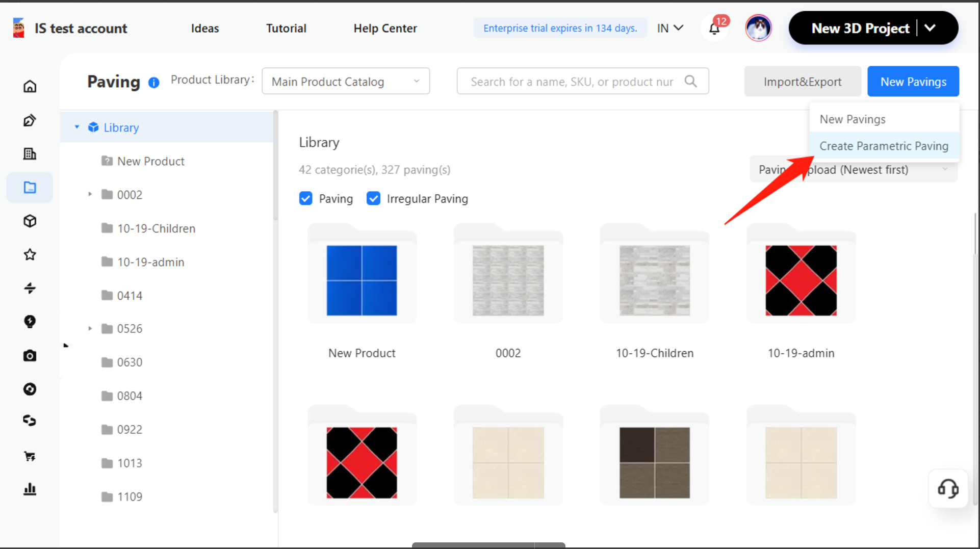Select the 3D cube icon in sidebar
The image size is (980, 549).
(30, 221)
